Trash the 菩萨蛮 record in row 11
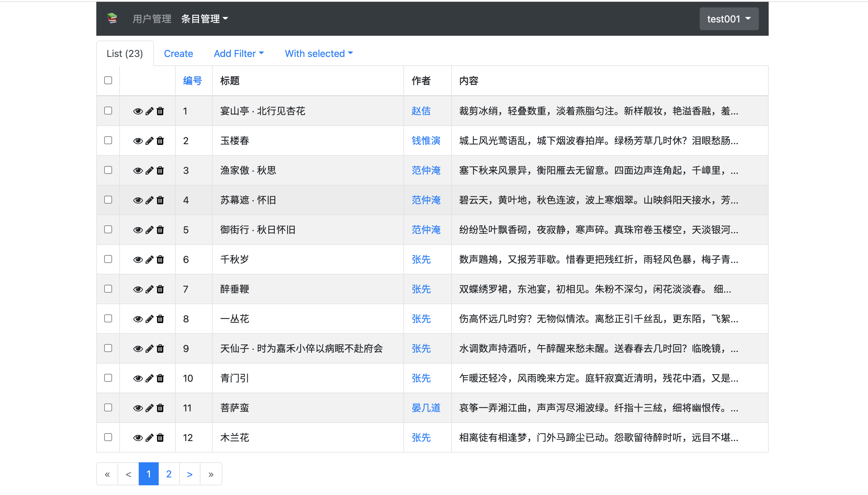 (160, 408)
